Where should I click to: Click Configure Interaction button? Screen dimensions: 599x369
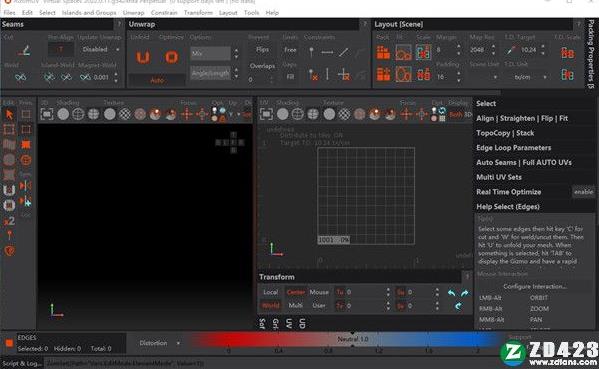(535, 286)
